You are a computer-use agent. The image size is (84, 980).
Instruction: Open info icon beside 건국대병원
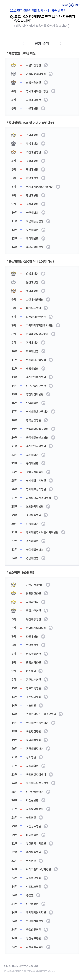tap(43, 135)
